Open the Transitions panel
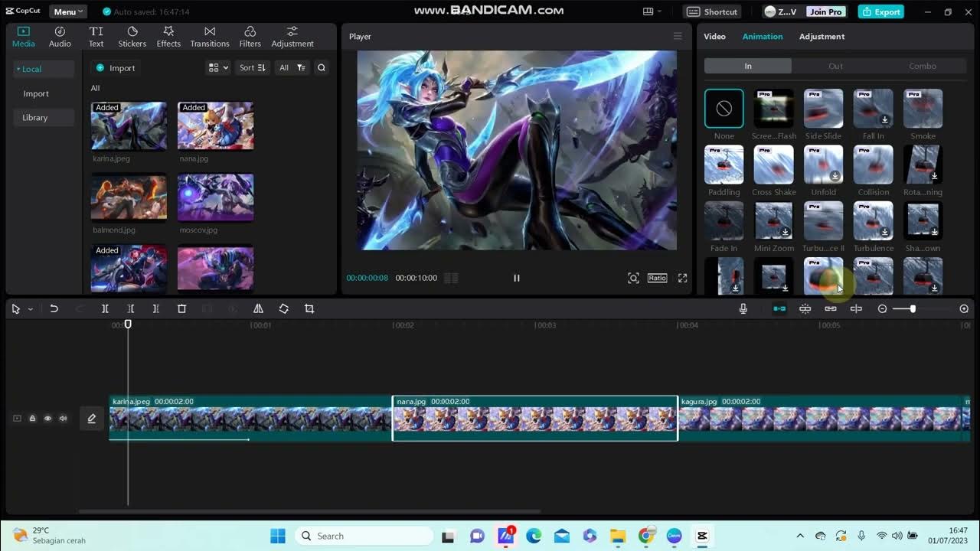Screen dimensions: 980x551 click(x=210, y=37)
